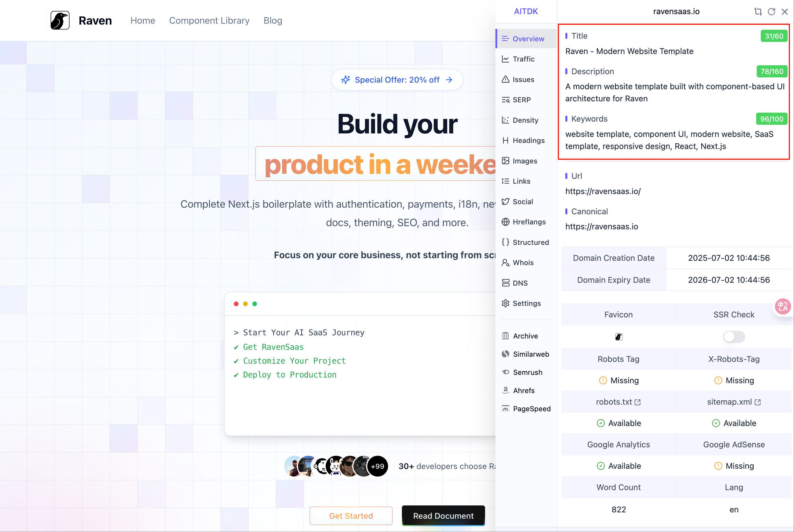Click the Canonical value https://ravensaas.io
Image resolution: width=794 pixels, height=532 pixels.
(601, 227)
